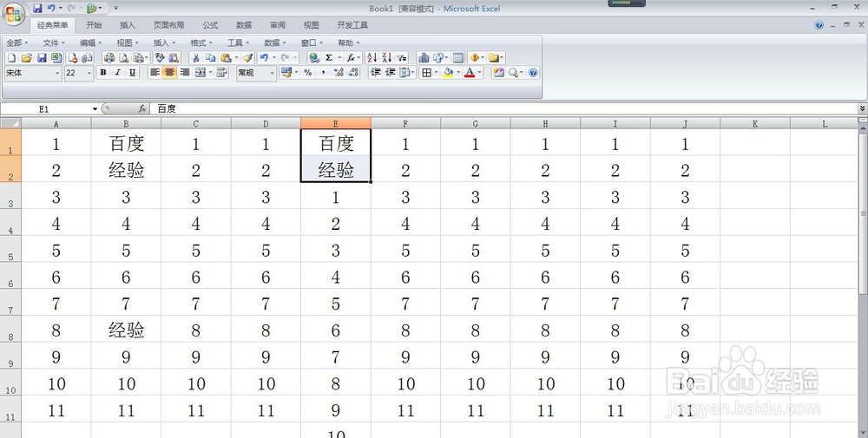868x438 pixels.
Task: Click the blue help question icon in toolbar
Action: [533, 73]
